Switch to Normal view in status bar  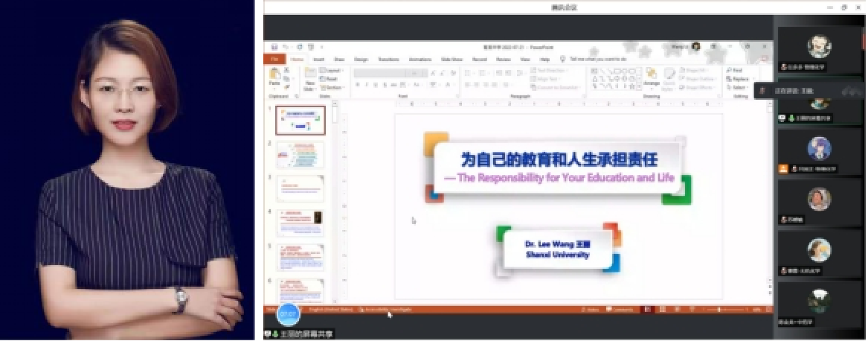click(646, 310)
